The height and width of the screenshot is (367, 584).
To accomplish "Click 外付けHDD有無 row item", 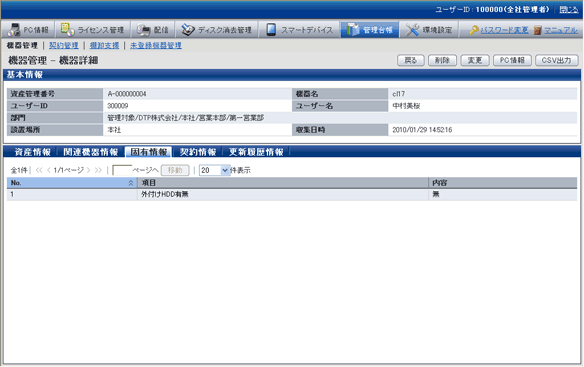I will (x=165, y=194).
